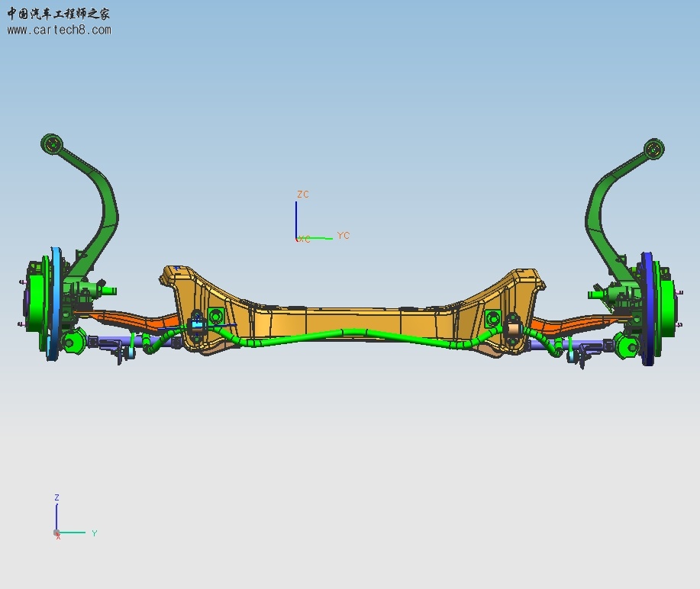Click the left orange control arm

(130, 319)
